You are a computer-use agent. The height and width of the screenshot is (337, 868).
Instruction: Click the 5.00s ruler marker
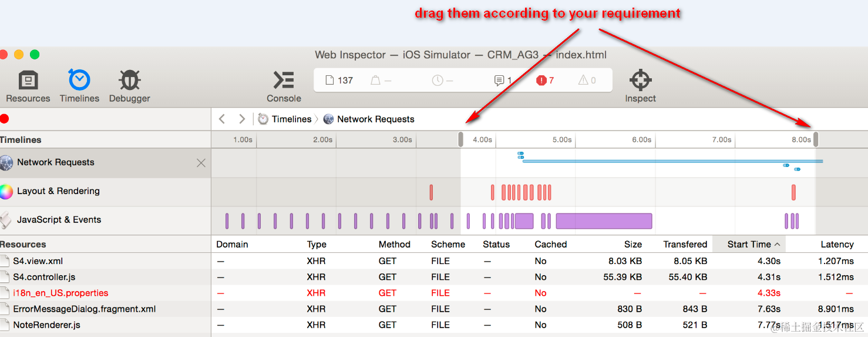tap(562, 139)
